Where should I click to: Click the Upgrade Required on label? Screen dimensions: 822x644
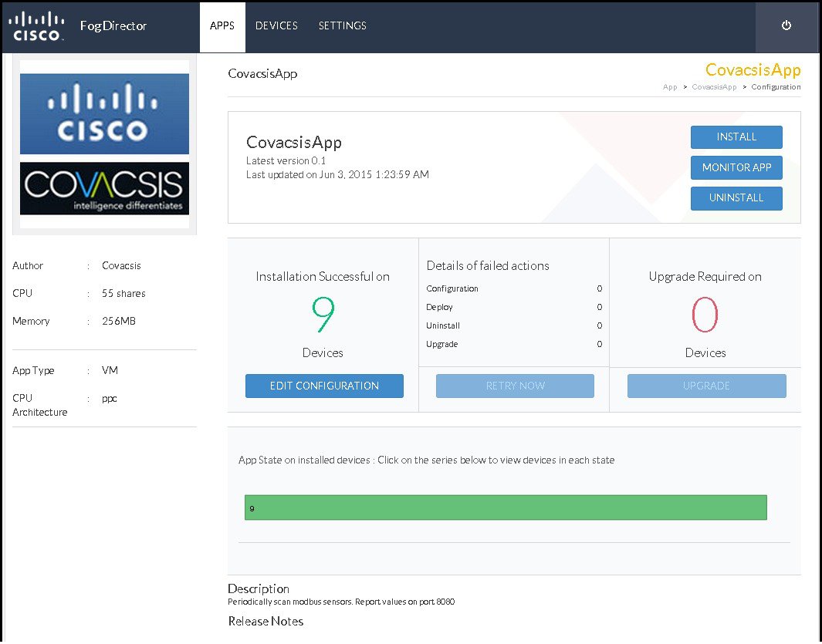point(705,277)
